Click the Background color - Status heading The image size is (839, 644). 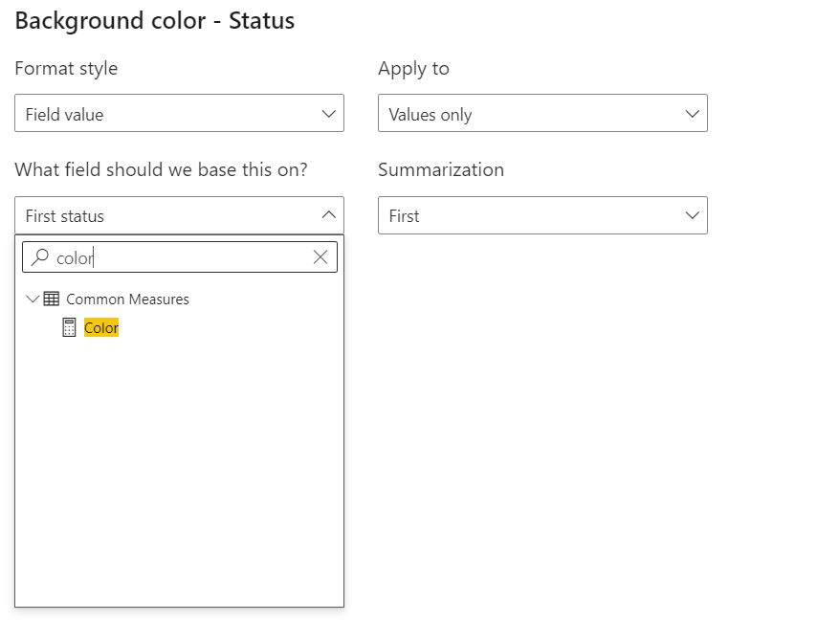(155, 21)
